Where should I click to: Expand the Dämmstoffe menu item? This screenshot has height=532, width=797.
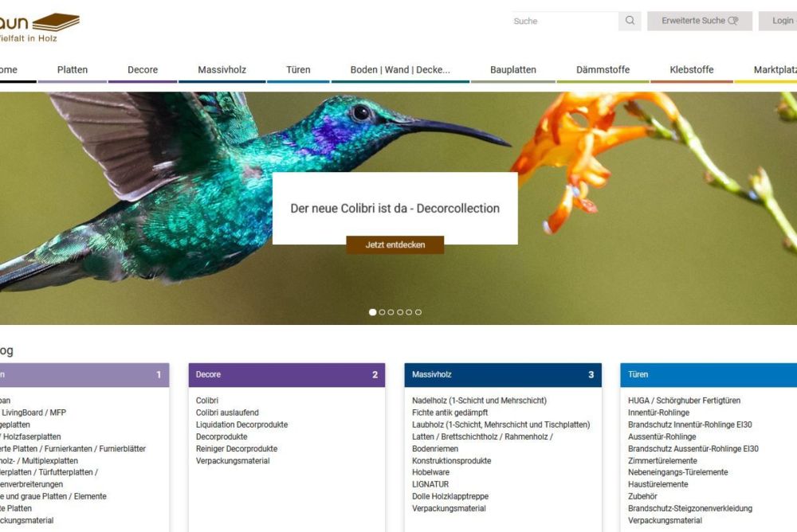(603, 70)
